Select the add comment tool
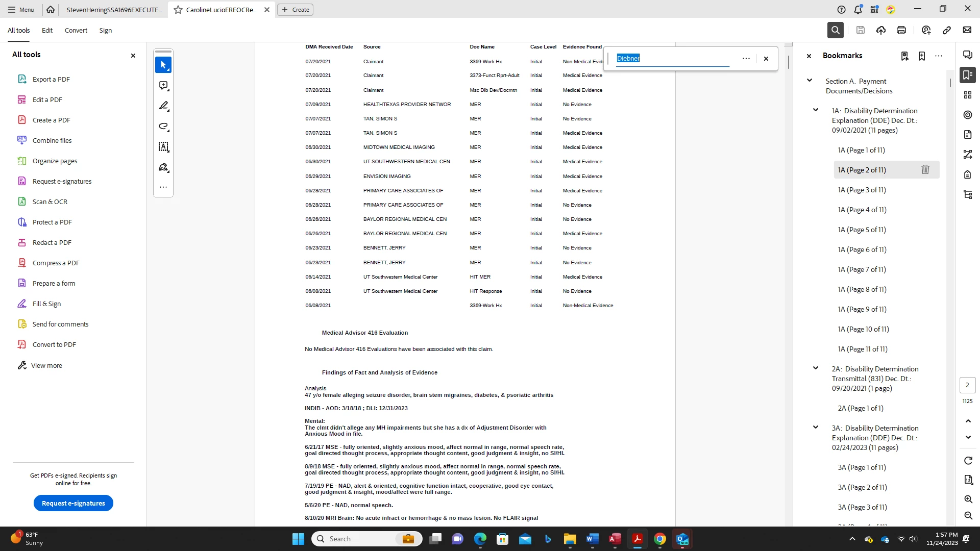Image resolution: width=980 pixels, height=551 pixels. (163, 86)
